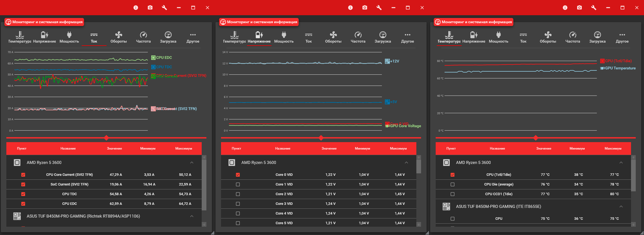The width and height of the screenshot is (644, 235).
Task: Click the red diamond divider handle in the middle window
Action: (x=321, y=138)
